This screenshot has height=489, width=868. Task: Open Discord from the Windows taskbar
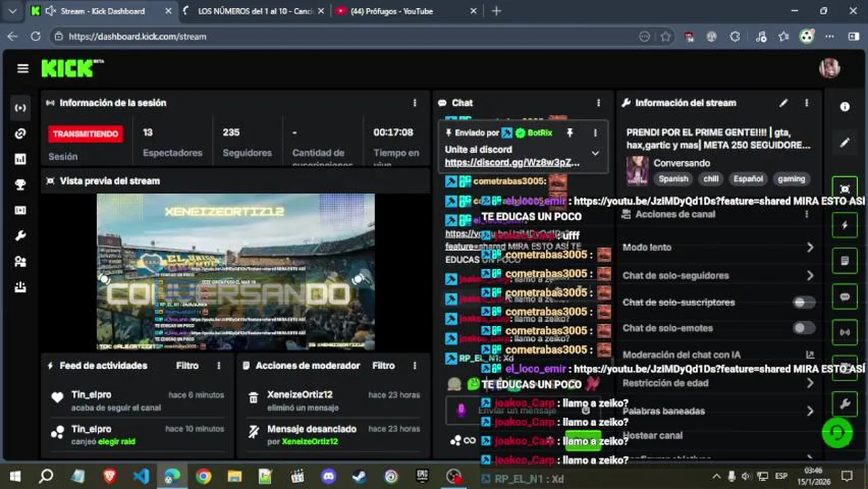(329, 476)
